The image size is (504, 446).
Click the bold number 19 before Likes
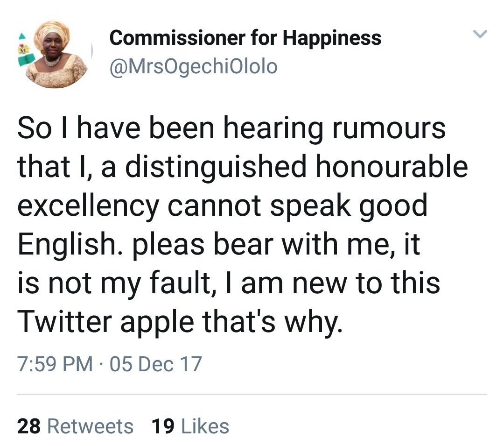[162, 426]
